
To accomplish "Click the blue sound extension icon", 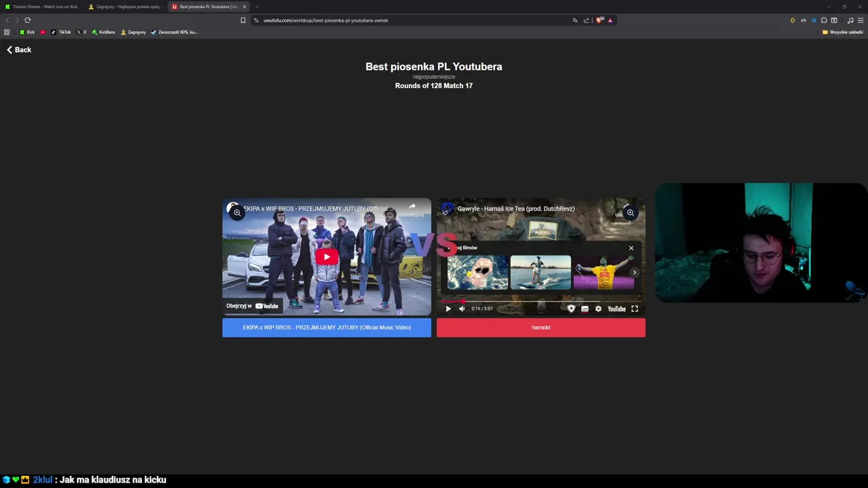I will coord(814,20).
